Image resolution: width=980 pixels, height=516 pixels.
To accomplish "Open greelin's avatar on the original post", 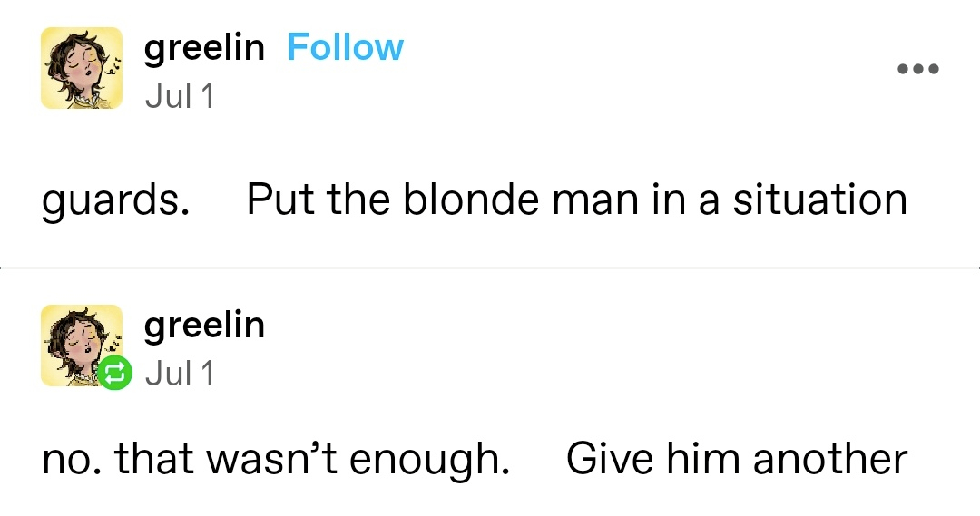I will click(82, 68).
